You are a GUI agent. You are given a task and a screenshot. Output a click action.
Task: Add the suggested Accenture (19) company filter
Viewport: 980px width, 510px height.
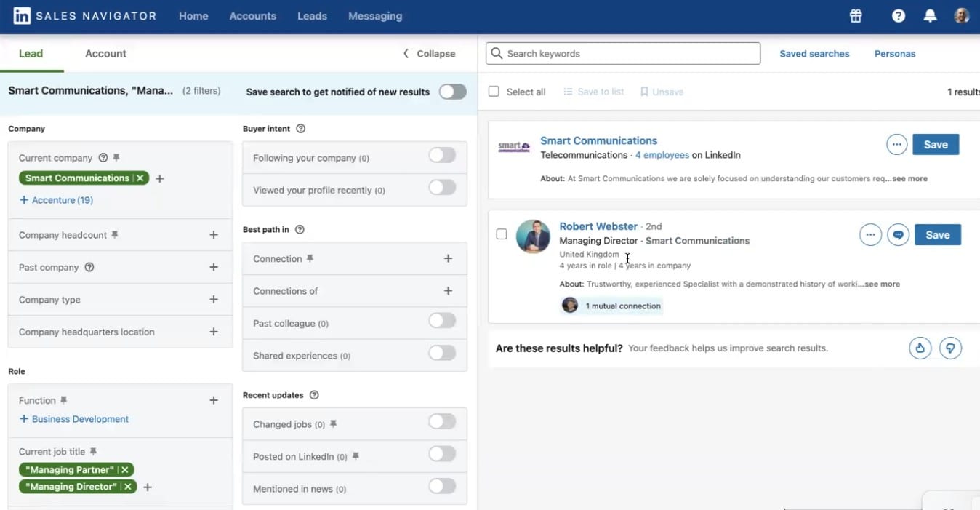(x=56, y=200)
